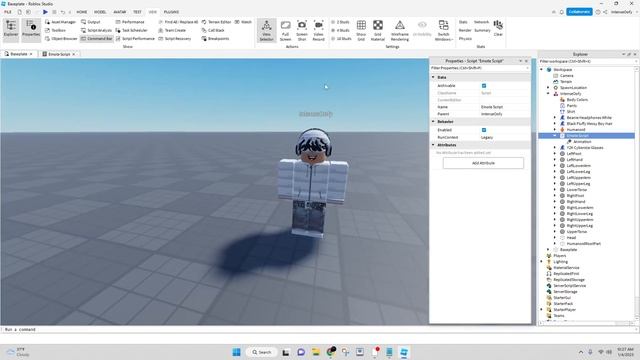The width and height of the screenshot is (640, 360).
Task: Toggle the View Selector
Action: (267, 30)
